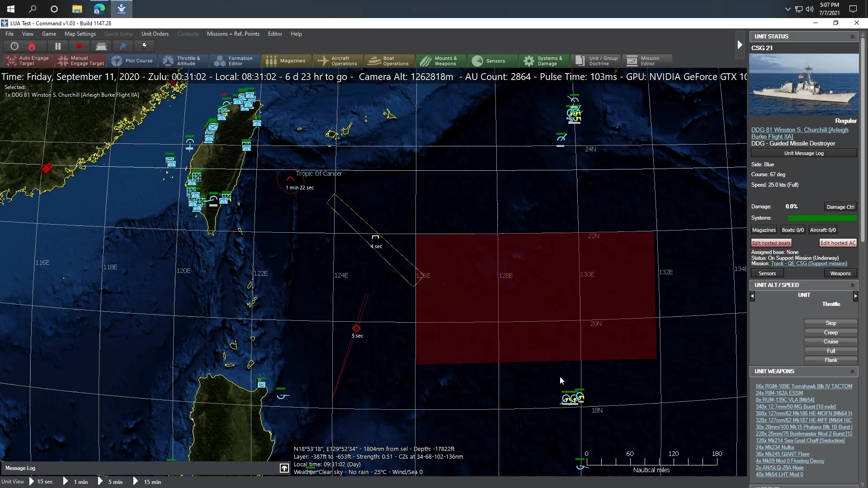
Task: Click the lightning bolt toolbar icon
Action: [x=145, y=46]
